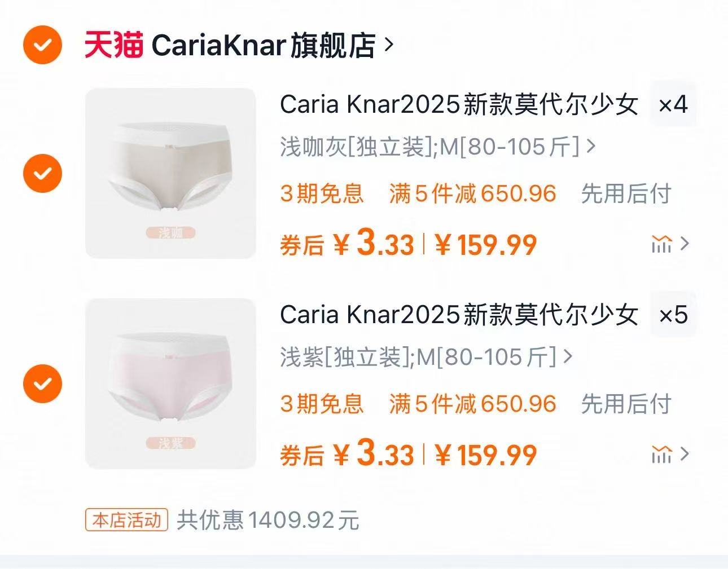Open price trend chart icon for 浅咖灰 item

click(670, 244)
